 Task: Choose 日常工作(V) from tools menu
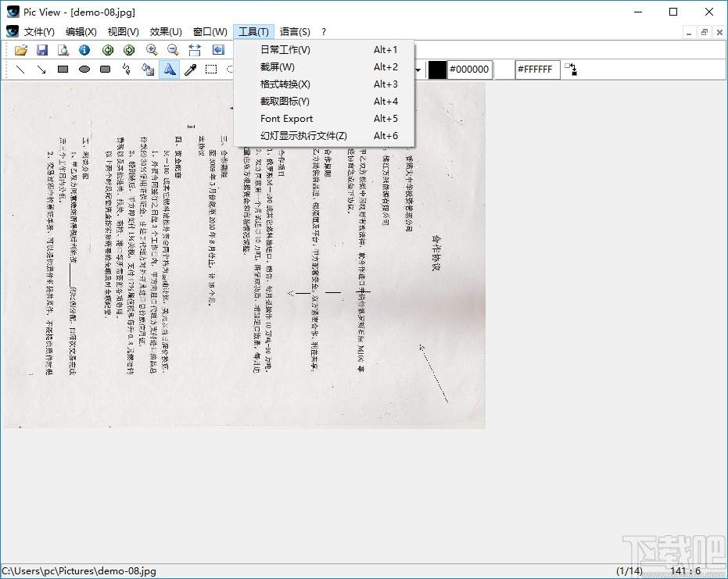tap(324, 50)
